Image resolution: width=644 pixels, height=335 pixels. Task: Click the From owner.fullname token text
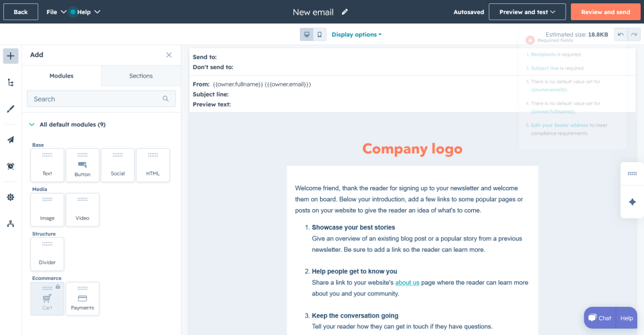coord(238,84)
